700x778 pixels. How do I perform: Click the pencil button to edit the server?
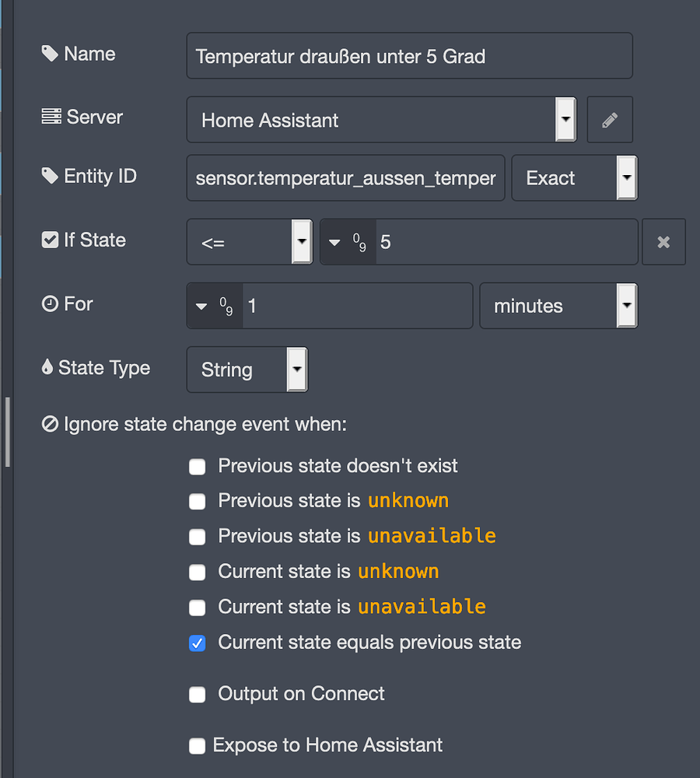[610, 119]
